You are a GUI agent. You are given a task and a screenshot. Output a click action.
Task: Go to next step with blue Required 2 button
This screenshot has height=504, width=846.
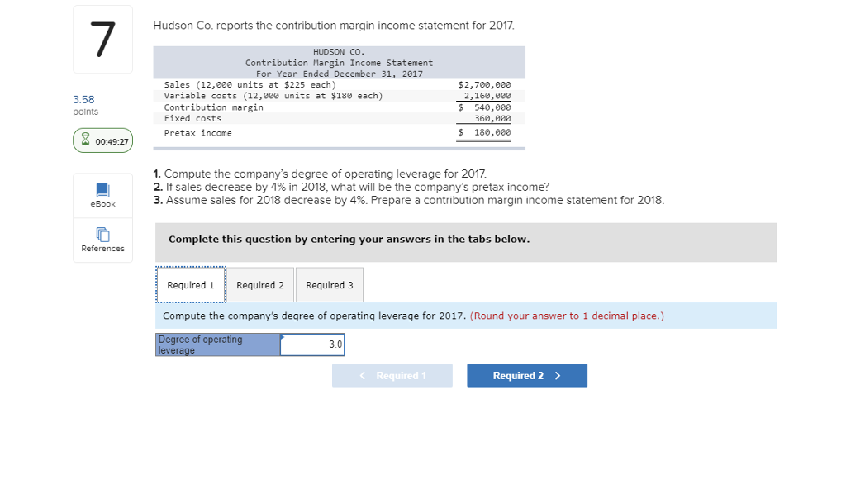[527, 376]
